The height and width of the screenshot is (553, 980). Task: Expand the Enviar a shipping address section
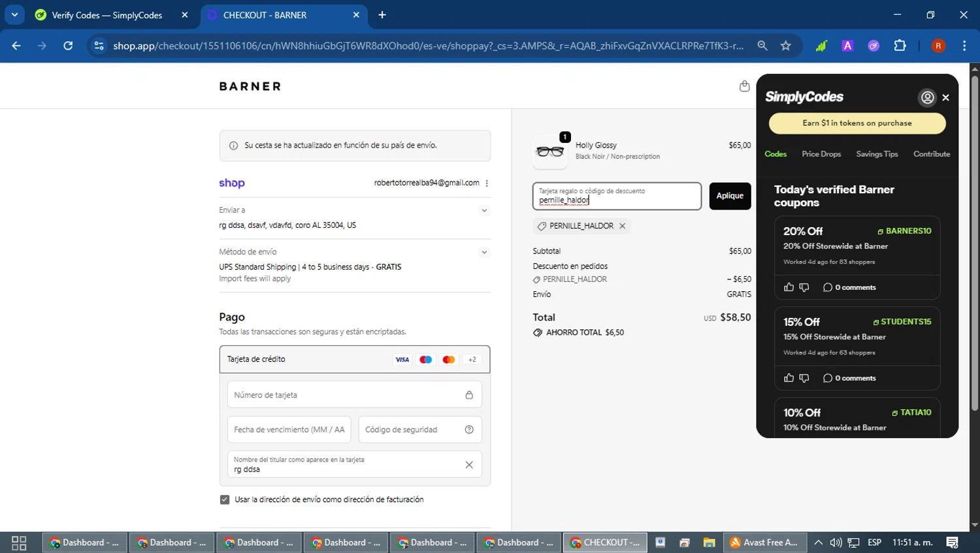click(484, 210)
